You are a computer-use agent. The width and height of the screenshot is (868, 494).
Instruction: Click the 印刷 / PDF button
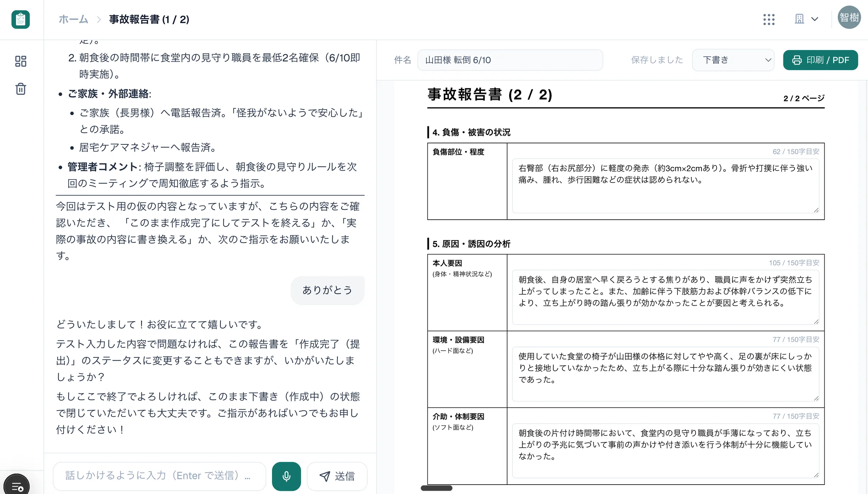point(820,60)
